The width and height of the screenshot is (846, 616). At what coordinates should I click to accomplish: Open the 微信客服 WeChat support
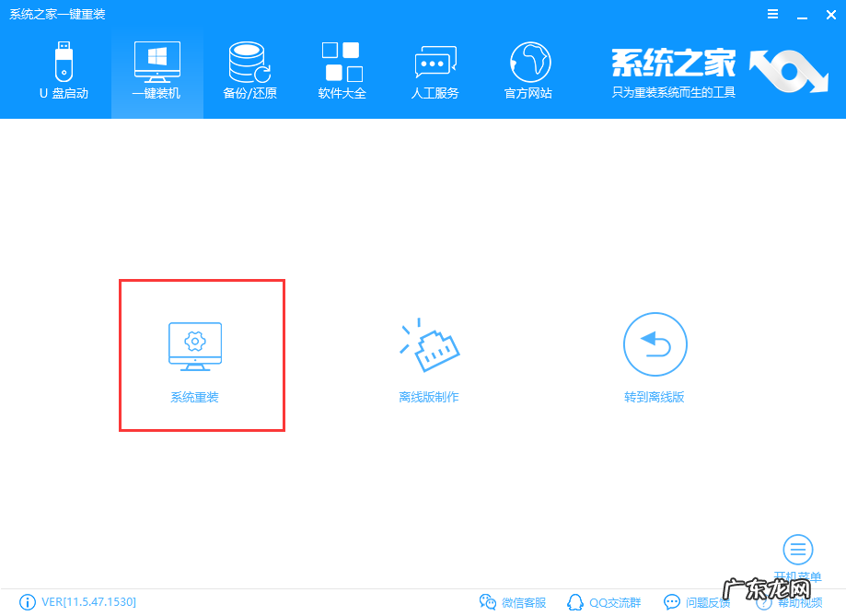tap(513, 602)
